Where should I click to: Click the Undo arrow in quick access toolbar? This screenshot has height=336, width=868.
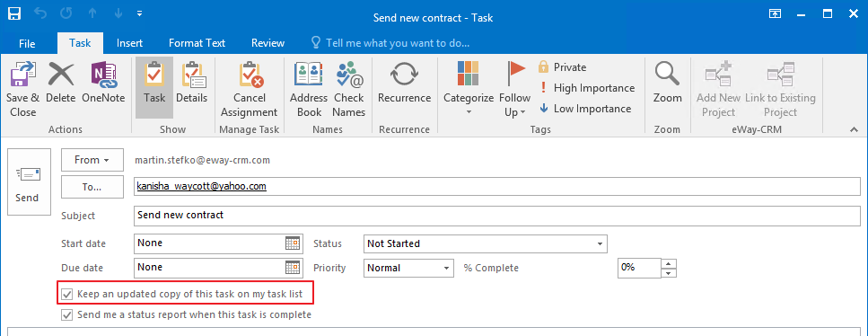click(x=40, y=13)
